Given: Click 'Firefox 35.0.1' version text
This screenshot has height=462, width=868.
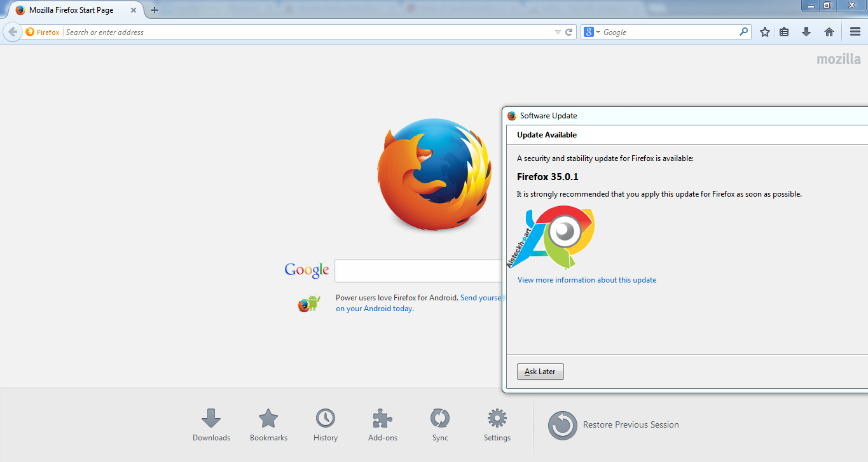Looking at the screenshot, I should click(x=548, y=177).
